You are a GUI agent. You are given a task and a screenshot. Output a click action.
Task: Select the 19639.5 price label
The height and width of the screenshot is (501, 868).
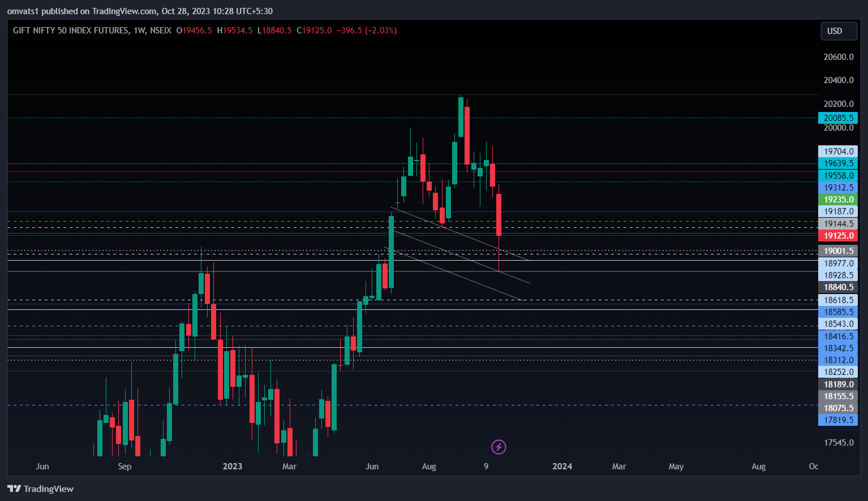coord(838,163)
